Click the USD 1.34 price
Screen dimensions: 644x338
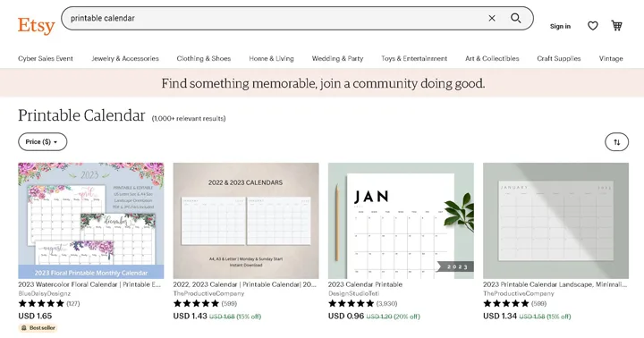tap(500, 316)
